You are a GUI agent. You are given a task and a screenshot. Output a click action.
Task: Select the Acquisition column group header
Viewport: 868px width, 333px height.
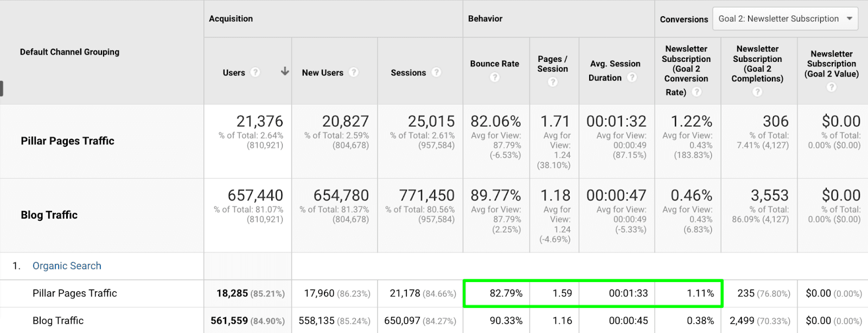231,18
